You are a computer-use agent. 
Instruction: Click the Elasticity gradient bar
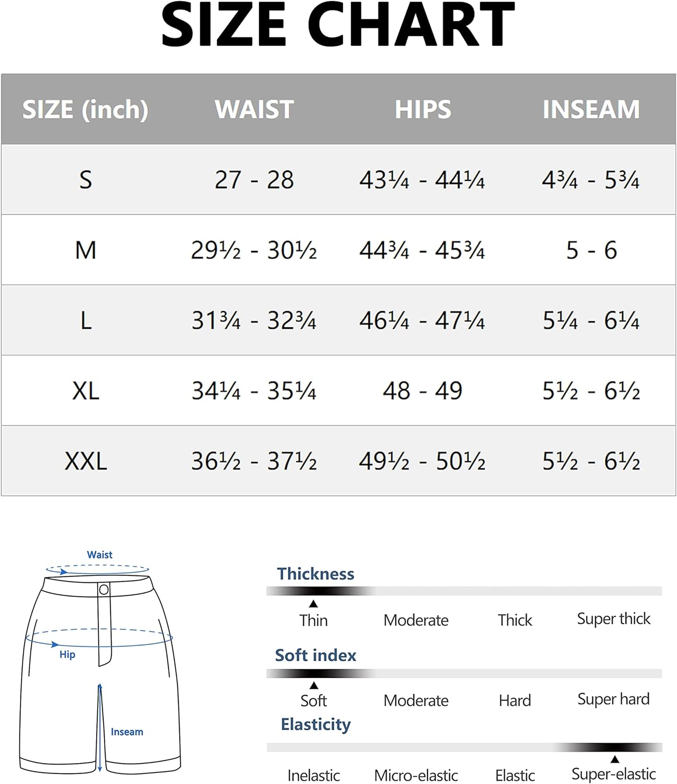click(464, 747)
